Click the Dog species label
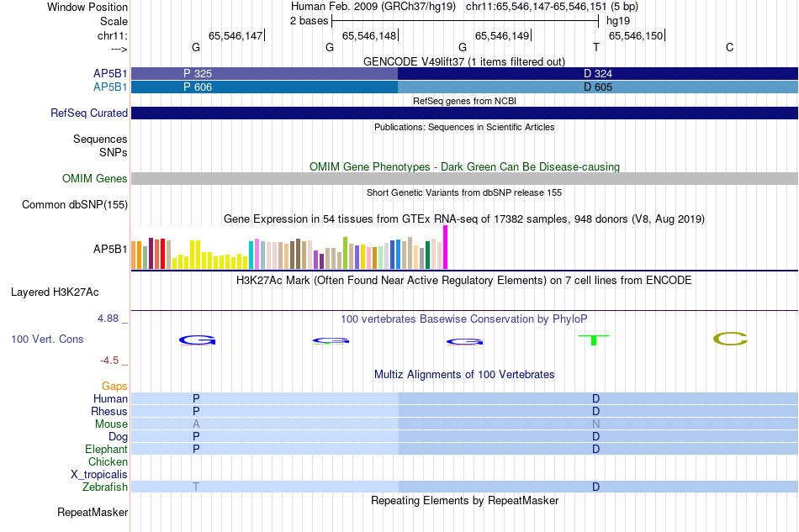This screenshot has height=532, width=799. 118,437
